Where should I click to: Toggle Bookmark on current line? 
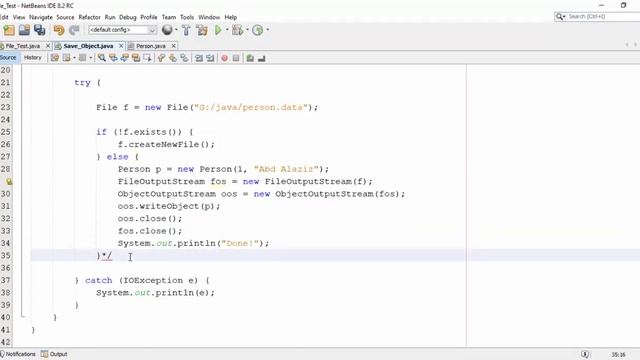184,58
